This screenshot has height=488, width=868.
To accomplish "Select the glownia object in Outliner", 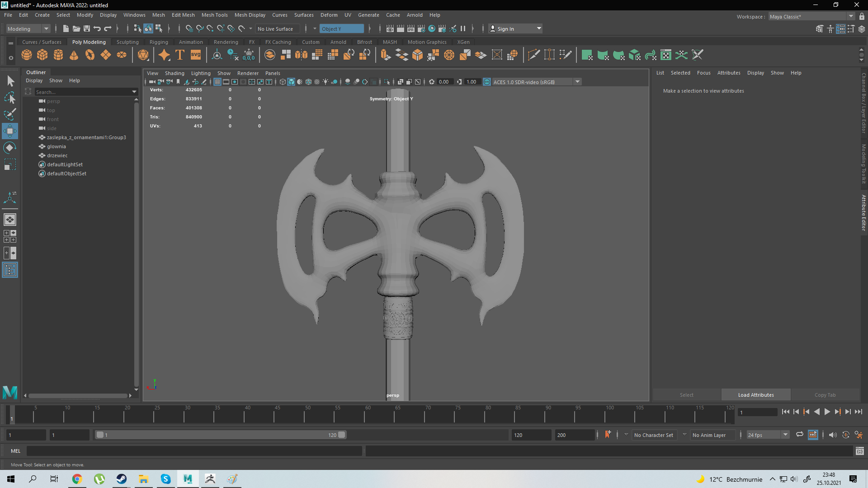I will (57, 146).
